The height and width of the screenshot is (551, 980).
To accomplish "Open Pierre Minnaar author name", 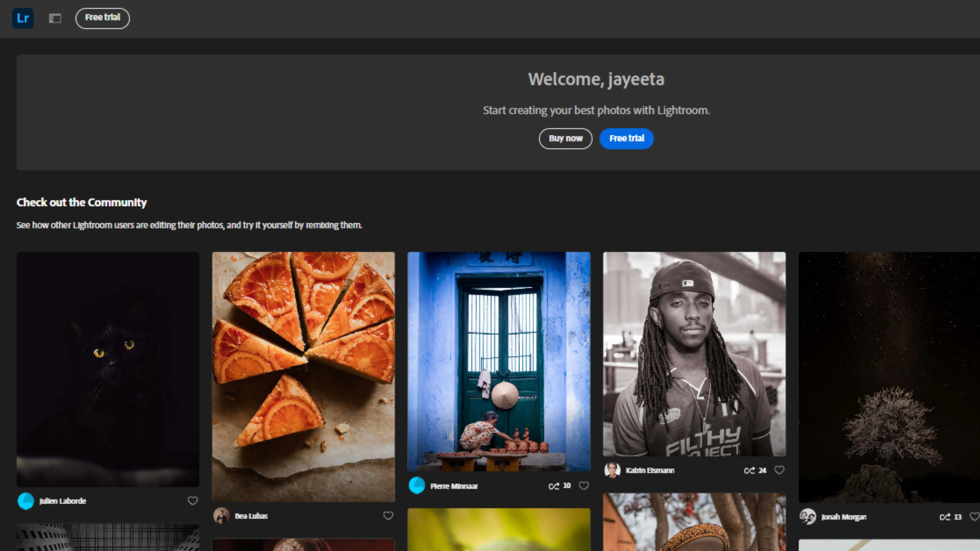I will (454, 486).
